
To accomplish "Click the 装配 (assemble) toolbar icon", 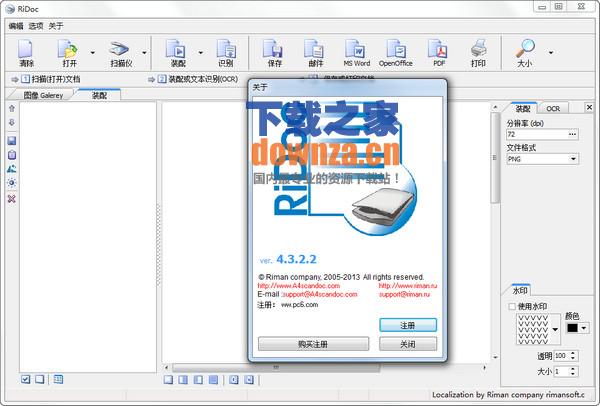I will pyautogui.click(x=178, y=53).
